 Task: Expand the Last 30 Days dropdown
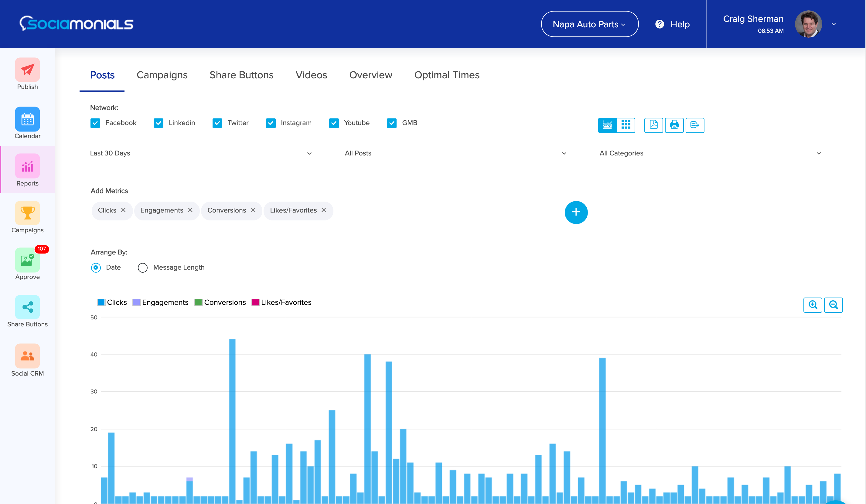(201, 153)
